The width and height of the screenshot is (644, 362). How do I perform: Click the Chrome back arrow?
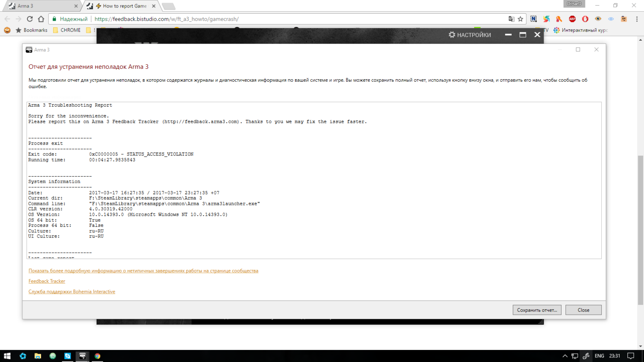7,19
